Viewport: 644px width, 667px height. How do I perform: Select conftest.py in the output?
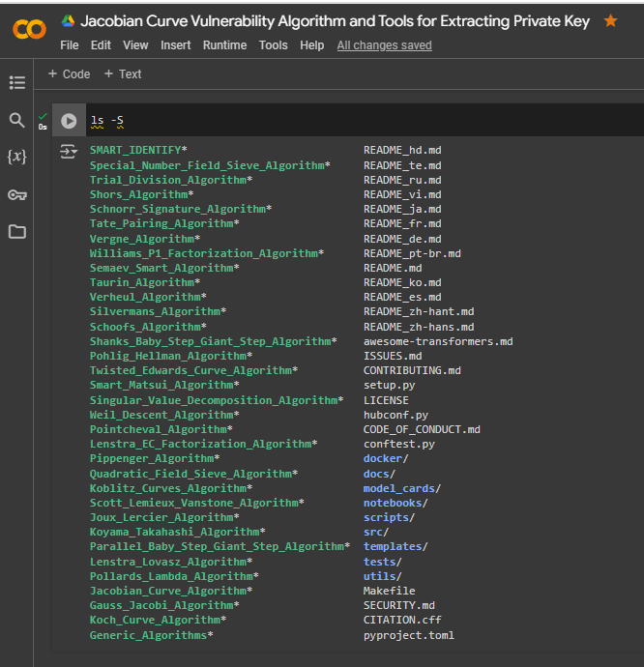(x=399, y=444)
